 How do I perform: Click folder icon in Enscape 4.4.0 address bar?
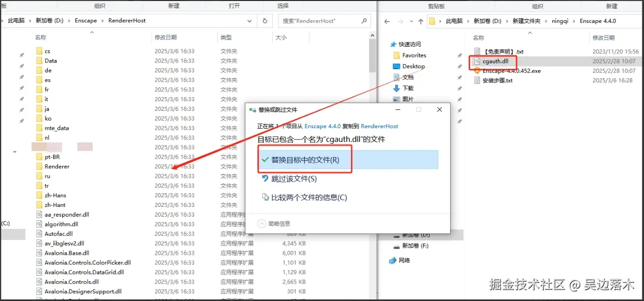point(432,21)
